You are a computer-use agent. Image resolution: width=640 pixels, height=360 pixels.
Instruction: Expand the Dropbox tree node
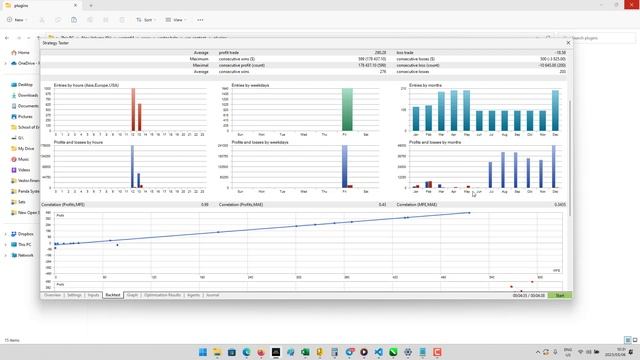(x=6, y=234)
